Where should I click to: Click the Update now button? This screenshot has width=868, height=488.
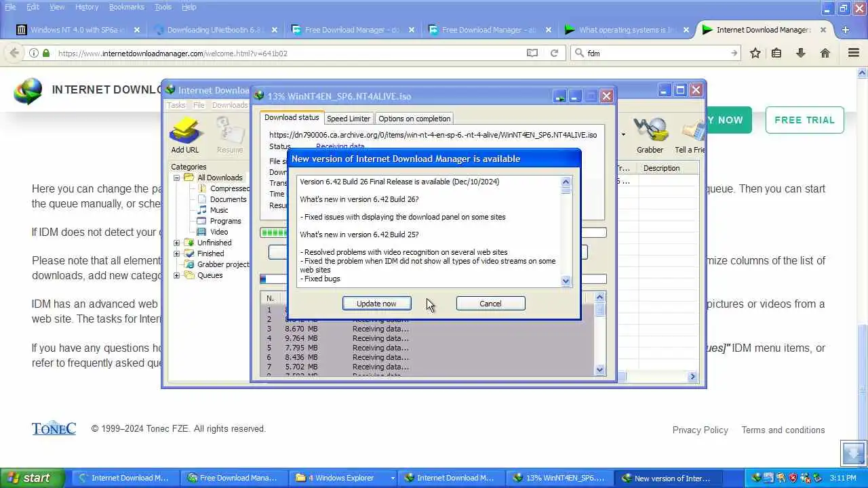[376, 304]
